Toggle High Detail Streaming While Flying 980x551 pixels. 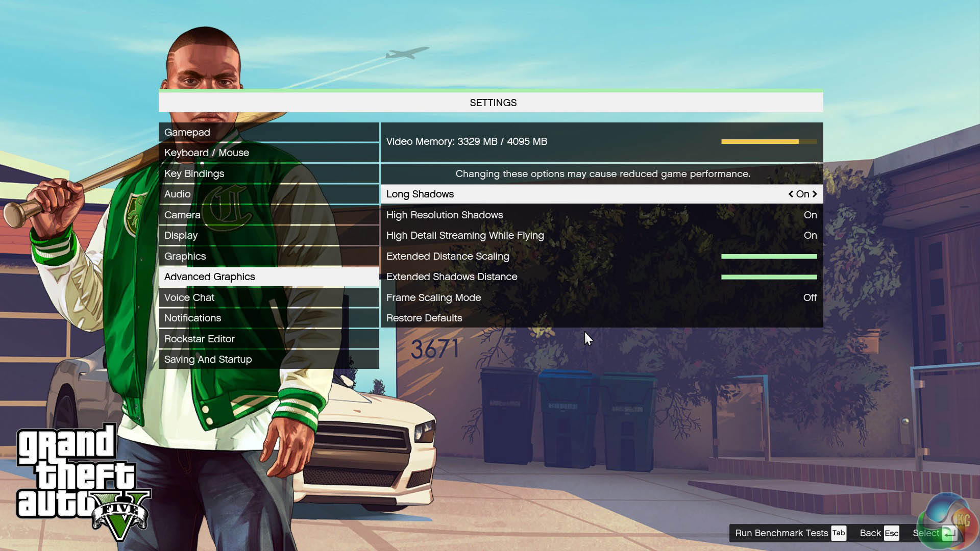click(x=810, y=235)
